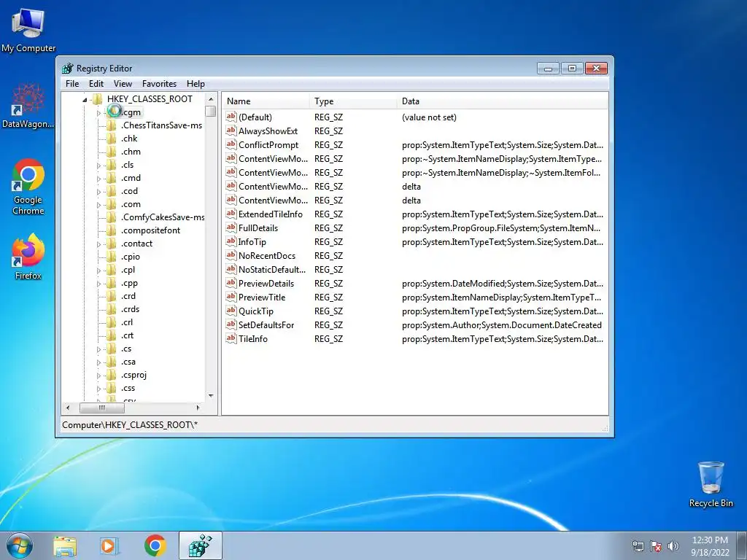Screen dimensions: 747x560
Task: Expand the .contact key
Action: (x=98, y=244)
